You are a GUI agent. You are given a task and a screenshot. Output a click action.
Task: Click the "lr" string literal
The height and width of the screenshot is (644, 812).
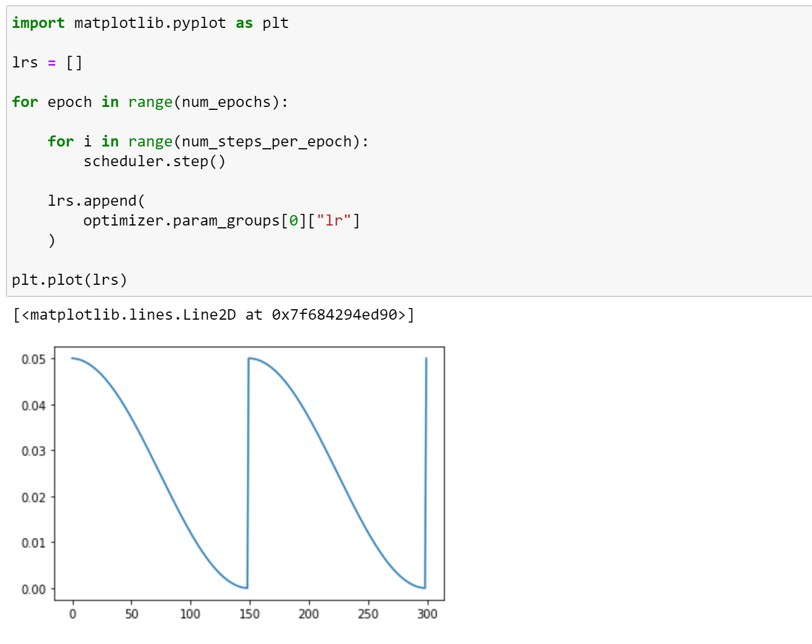(x=334, y=221)
